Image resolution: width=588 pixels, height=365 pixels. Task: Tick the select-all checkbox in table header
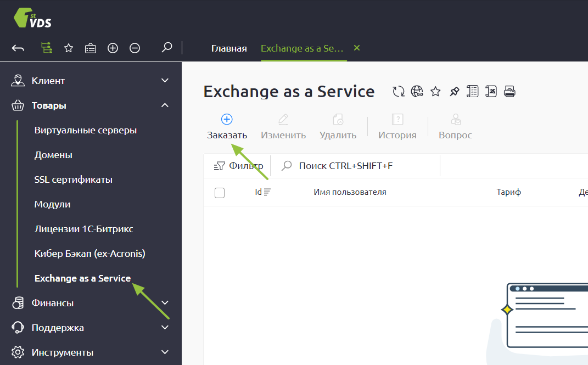220,193
